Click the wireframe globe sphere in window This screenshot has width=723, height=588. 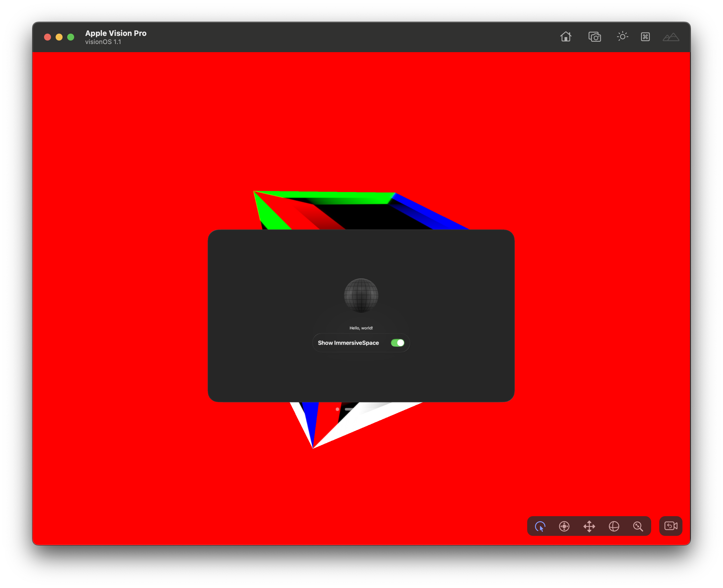tap(361, 295)
